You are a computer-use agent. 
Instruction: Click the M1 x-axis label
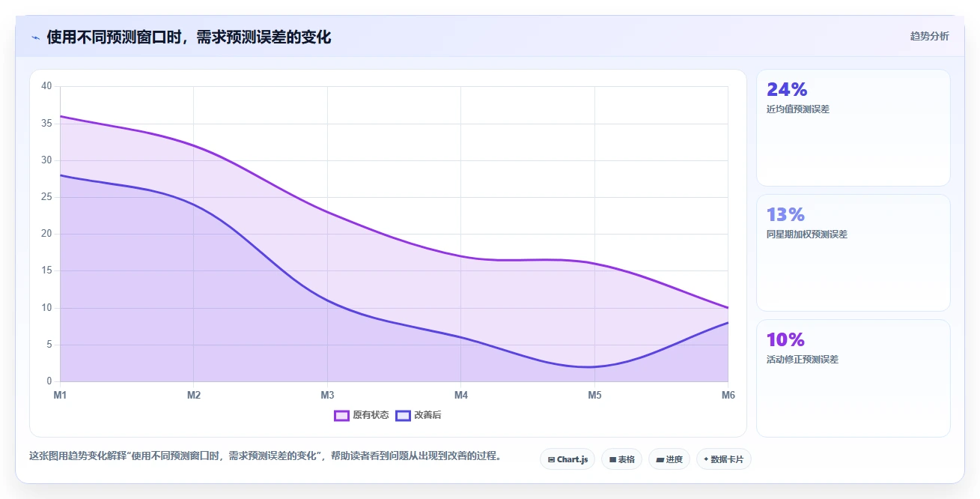click(x=60, y=395)
